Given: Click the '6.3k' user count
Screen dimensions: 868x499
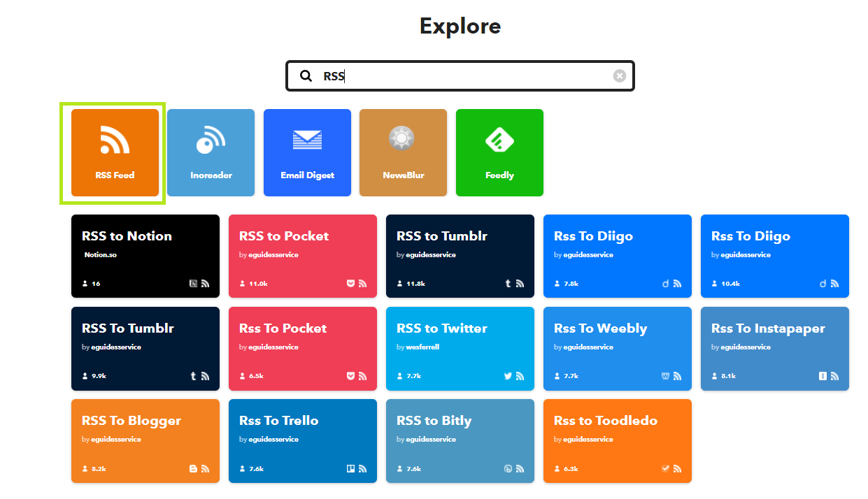Looking at the screenshot, I should (x=571, y=469).
